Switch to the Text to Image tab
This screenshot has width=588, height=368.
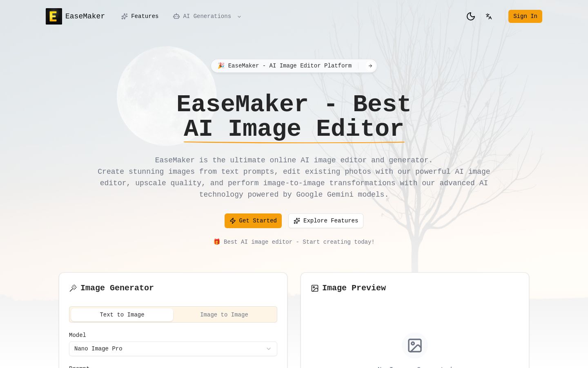122,315
